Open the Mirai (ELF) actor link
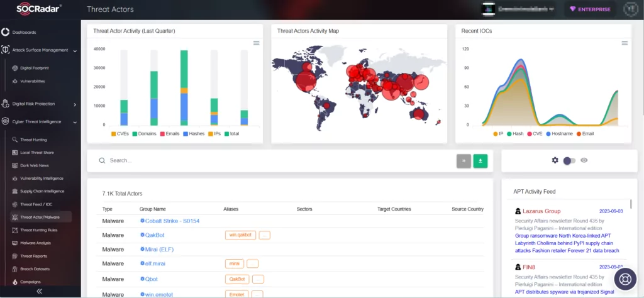This screenshot has height=298, width=644. pos(160,249)
